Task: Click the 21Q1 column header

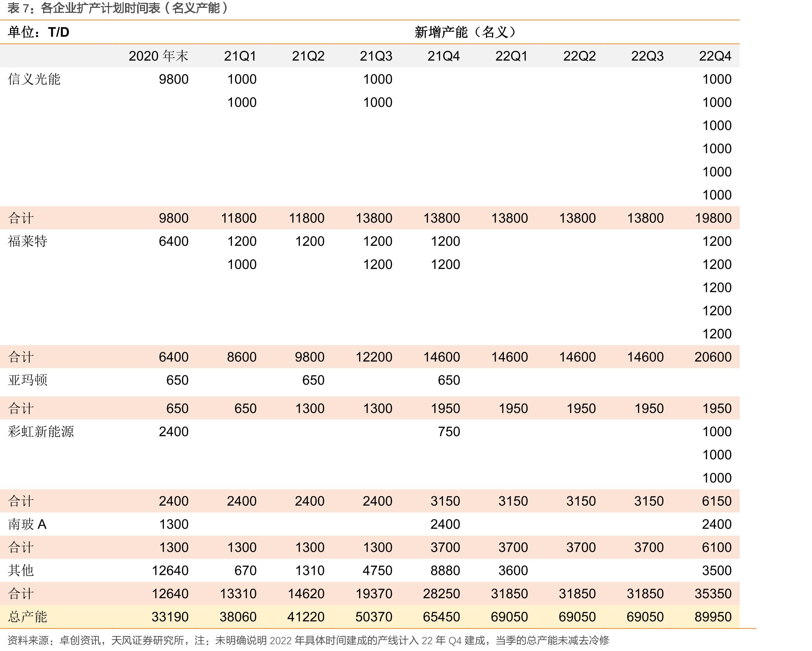Action: coord(240,56)
